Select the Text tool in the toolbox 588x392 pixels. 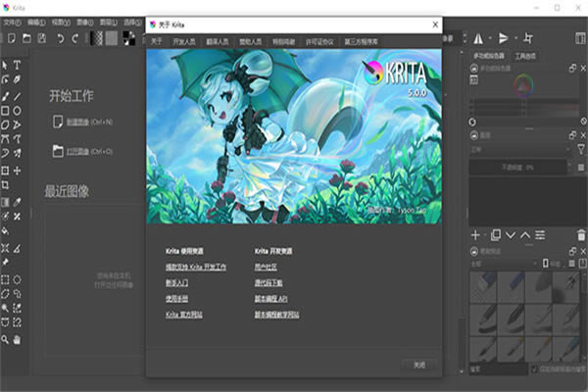(17, 65)
